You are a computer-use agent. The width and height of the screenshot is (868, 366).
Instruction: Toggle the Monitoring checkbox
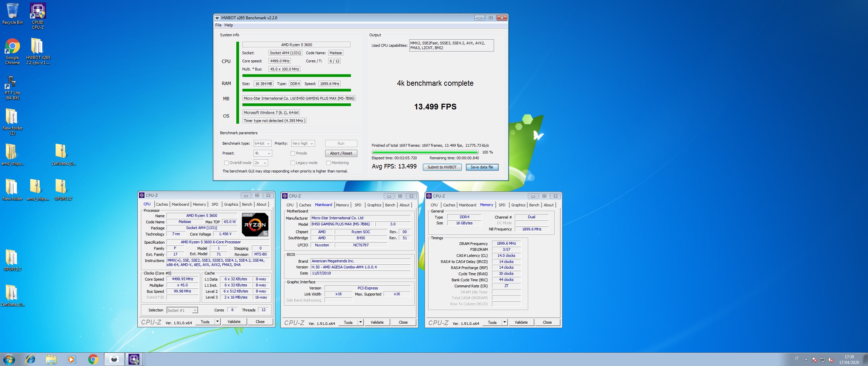(328, 163)
